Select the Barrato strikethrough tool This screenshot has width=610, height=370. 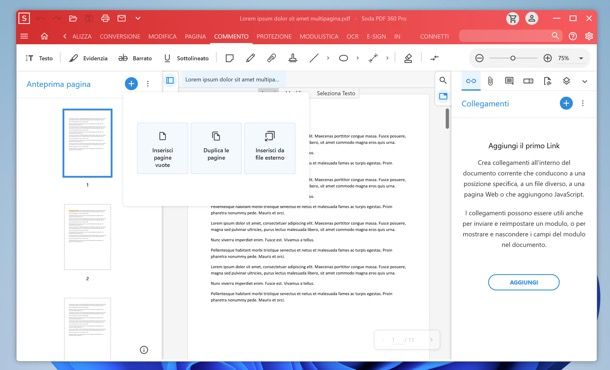135,58
